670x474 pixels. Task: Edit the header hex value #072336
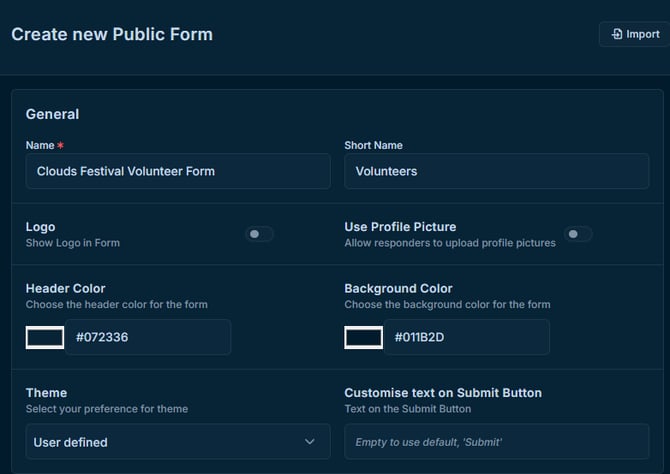pyautogui.click(x=148, y=337)
